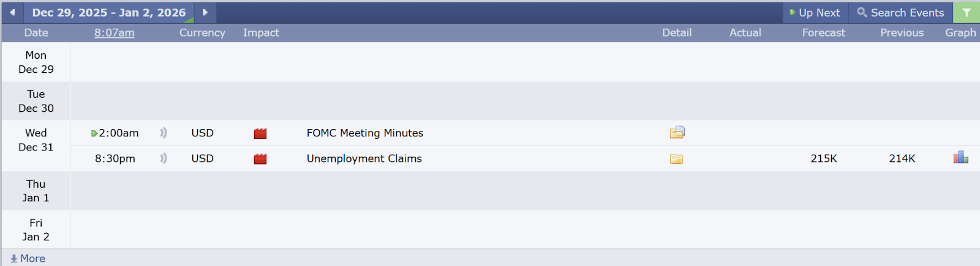Open FOMC Meeting Minutes detail folder
Screen dimensions: 980x266
pos(677,133)
